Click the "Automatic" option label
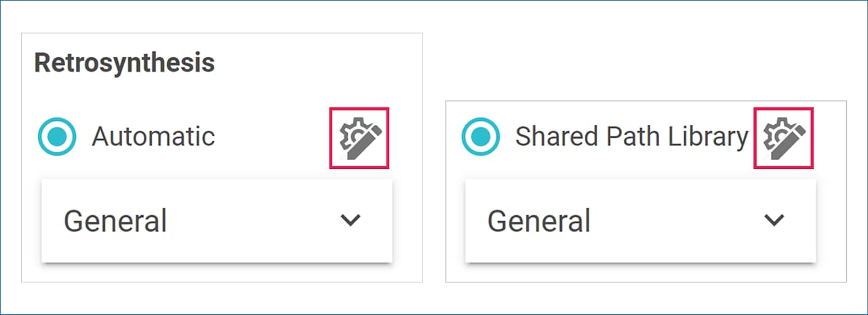The width and height of the screenshot is (868, 315). 153,136
